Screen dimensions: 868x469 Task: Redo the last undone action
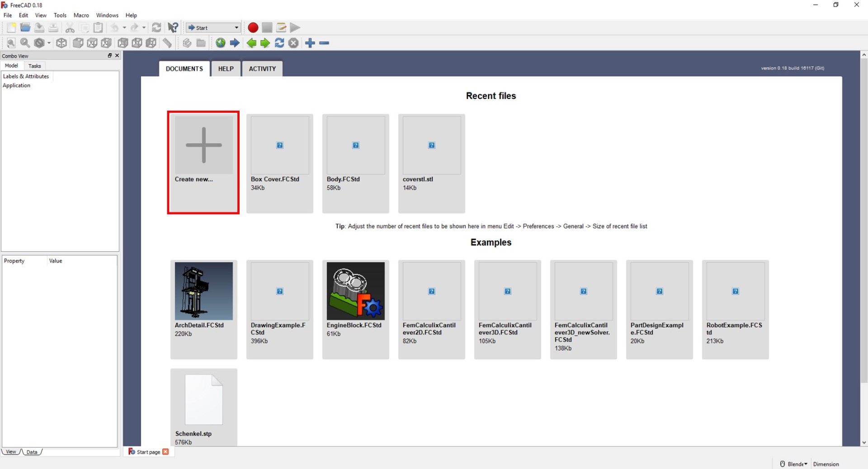[x=134, y=28]
